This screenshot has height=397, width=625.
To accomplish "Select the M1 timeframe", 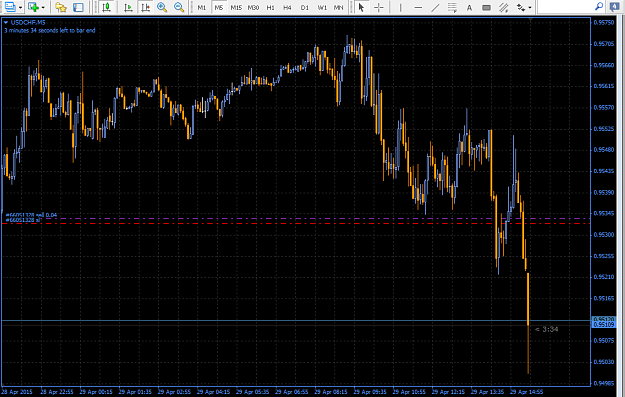I will [x=202, y=7].
